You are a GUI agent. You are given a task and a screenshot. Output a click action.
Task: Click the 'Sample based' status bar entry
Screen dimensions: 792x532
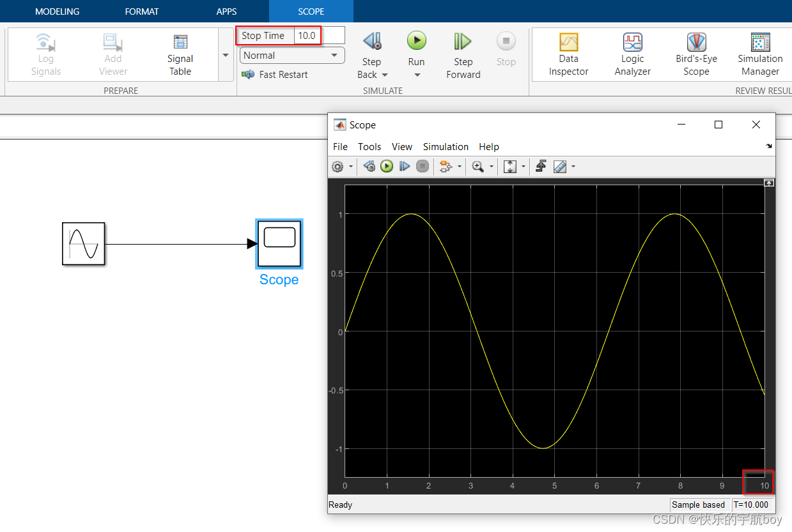(698, 505)
